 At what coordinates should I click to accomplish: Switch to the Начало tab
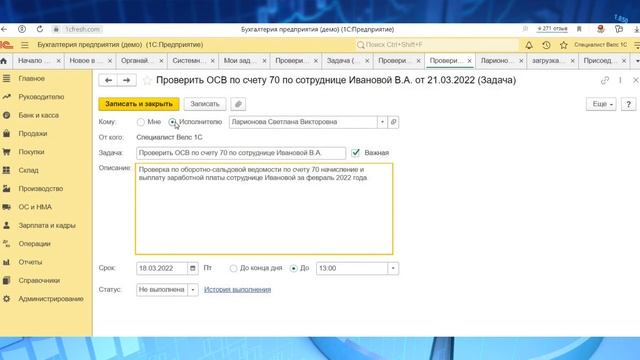[x=33, y=60]
